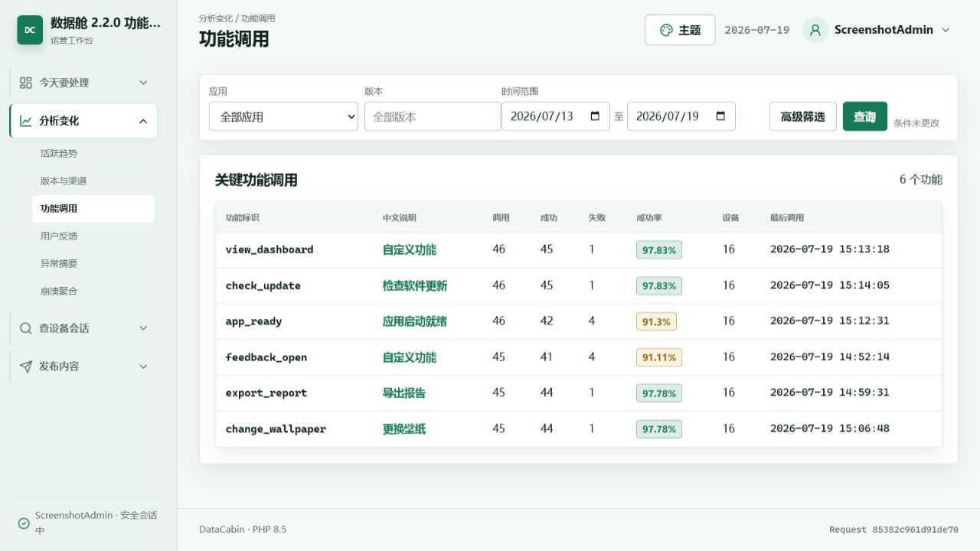This screenshot has width=980, height=551.
Task: Click timestamp 2026-07-19 14:52:14
Action: point(830,357)
